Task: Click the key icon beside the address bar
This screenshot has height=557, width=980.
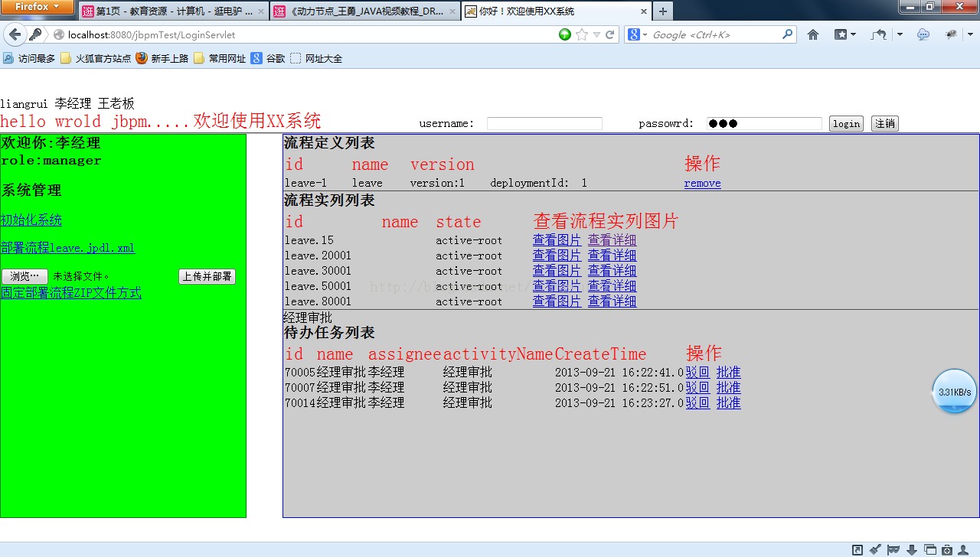Action: [35, 34]
